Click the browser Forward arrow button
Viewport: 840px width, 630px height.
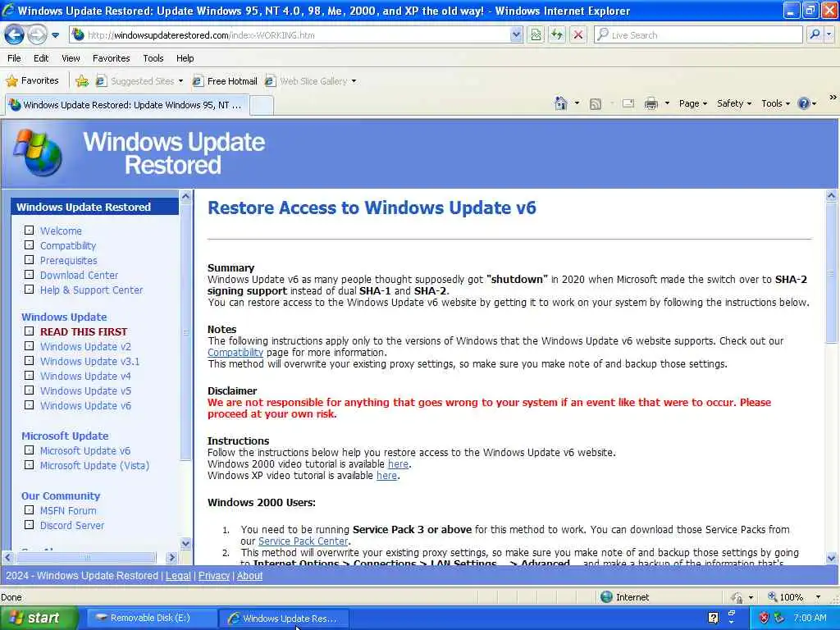[37, 34]
